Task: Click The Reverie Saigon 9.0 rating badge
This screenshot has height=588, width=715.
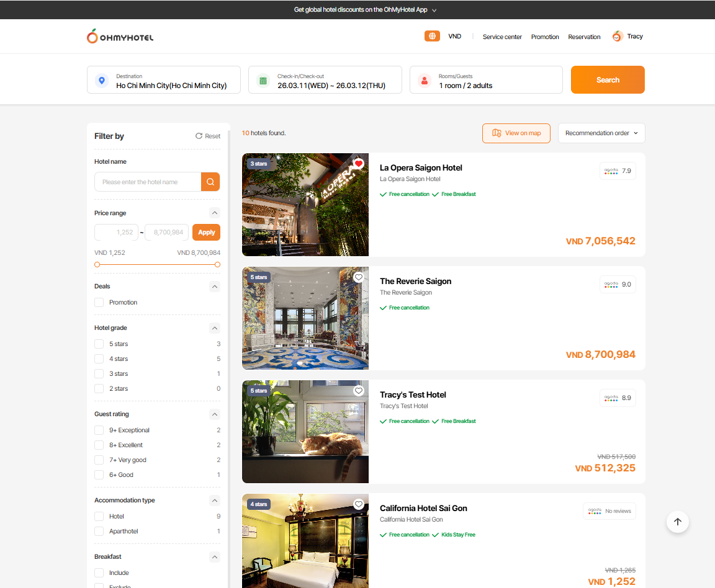Action: pyautogui.click(x=618, y=285)
